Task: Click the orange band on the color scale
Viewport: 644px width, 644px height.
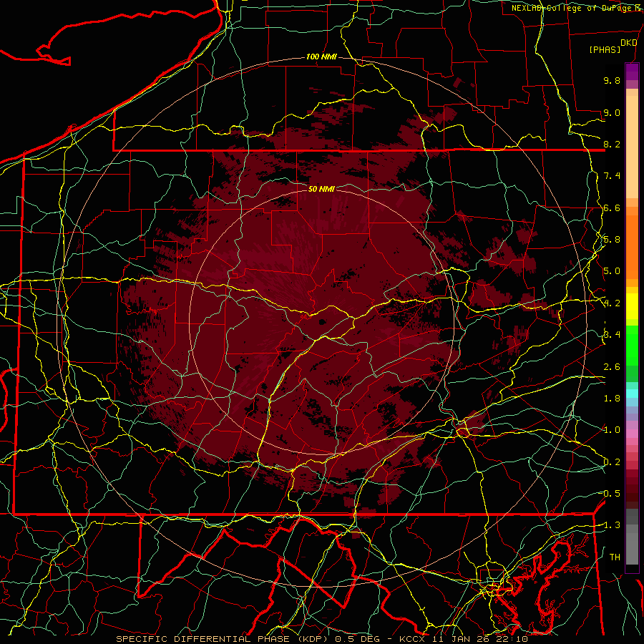Action: tap(632, 246)
